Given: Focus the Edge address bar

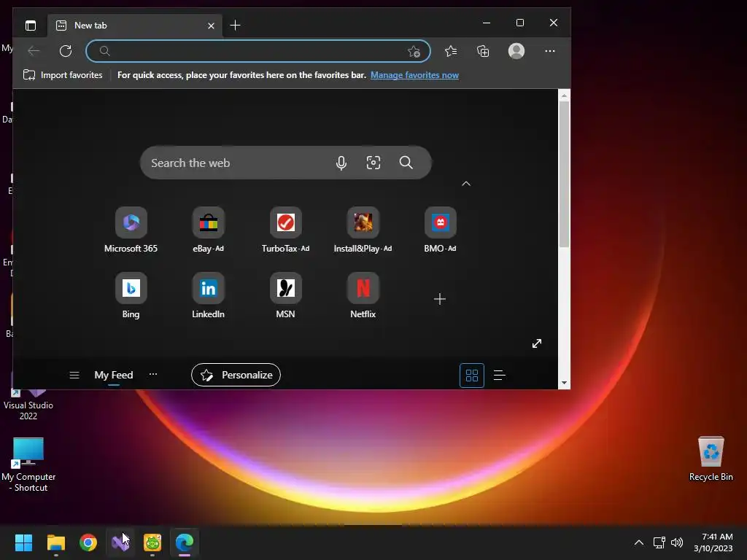Looking at the screenshot, I should click(x=258, y=51).
